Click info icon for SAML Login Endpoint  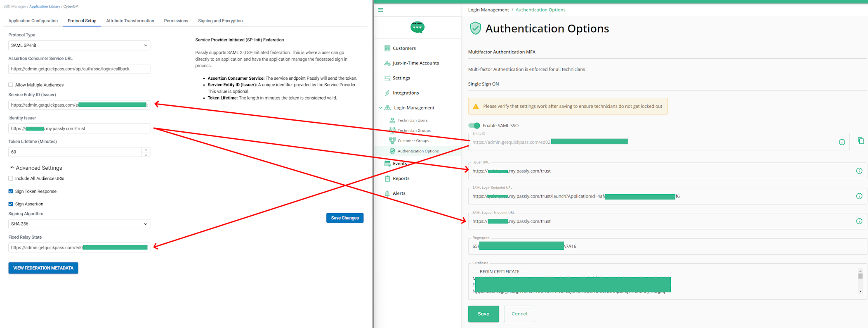859,196
